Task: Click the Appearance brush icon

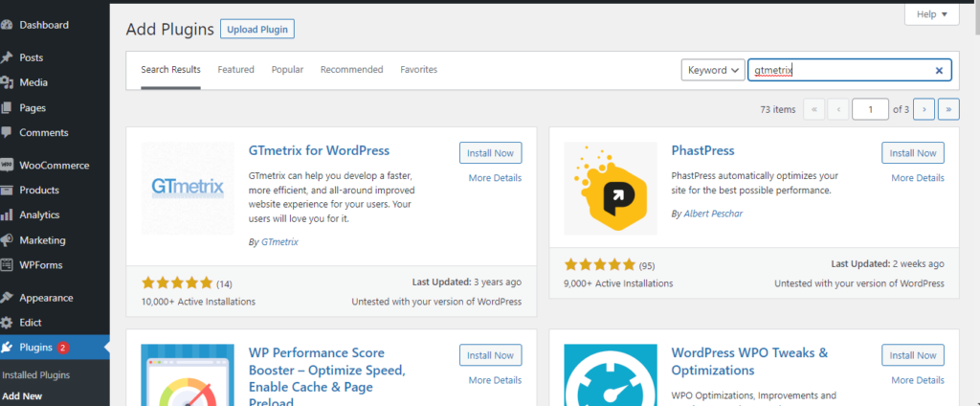Action: click(x=7, y=298)
